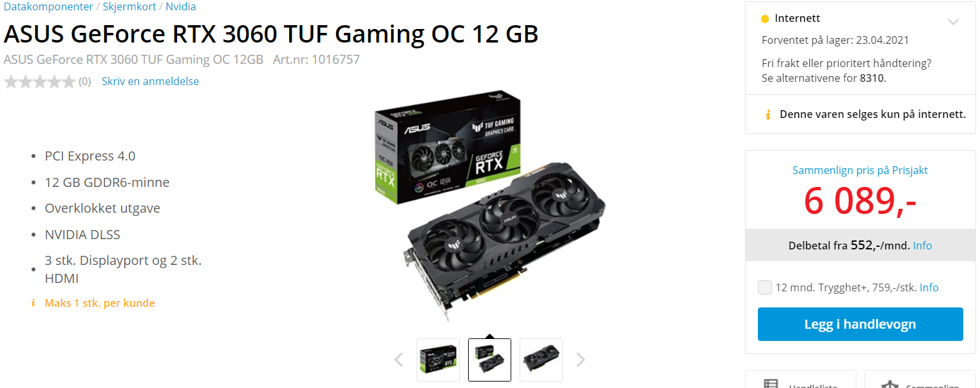Click 'Skriv en anmeldelse' link
The width and height of the screenshot is (980, 388).
pos(150,81)
